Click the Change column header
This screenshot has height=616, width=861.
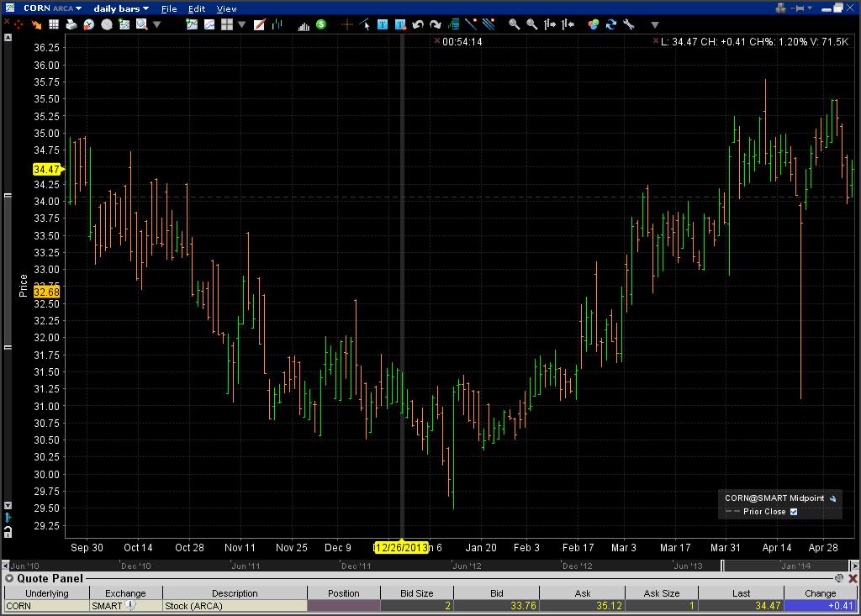821,593
